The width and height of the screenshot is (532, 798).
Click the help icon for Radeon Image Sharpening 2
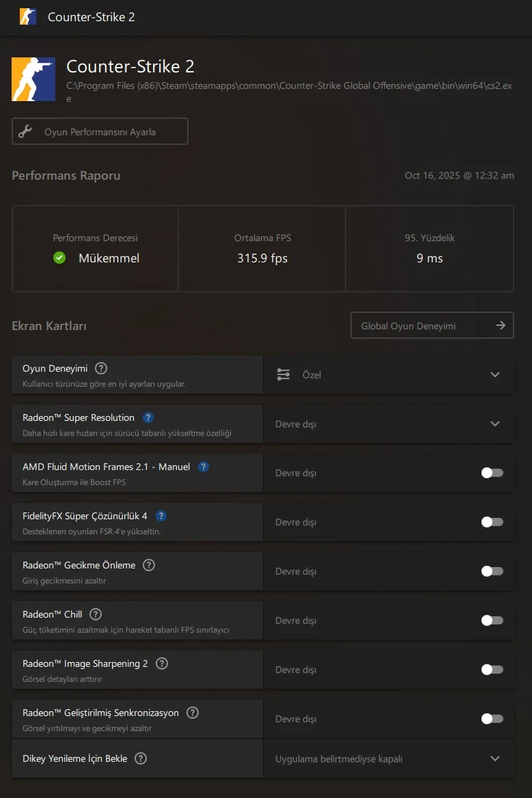(x=162, y=663)
